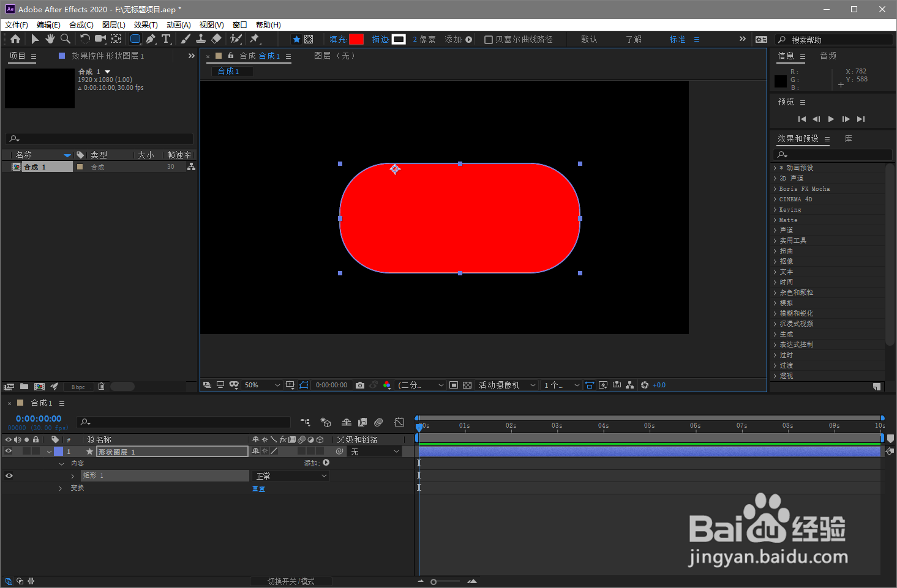Select the Rectangle shape tool

135,39
